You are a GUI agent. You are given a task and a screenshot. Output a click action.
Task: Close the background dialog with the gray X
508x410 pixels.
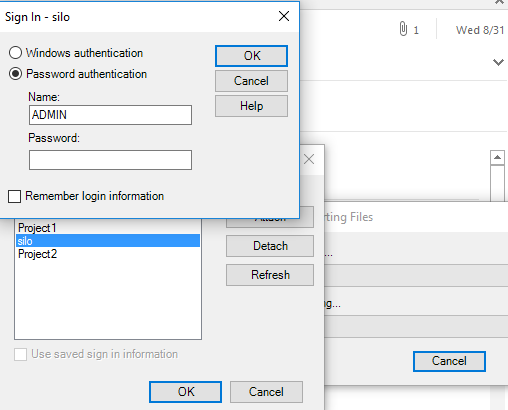309,159
